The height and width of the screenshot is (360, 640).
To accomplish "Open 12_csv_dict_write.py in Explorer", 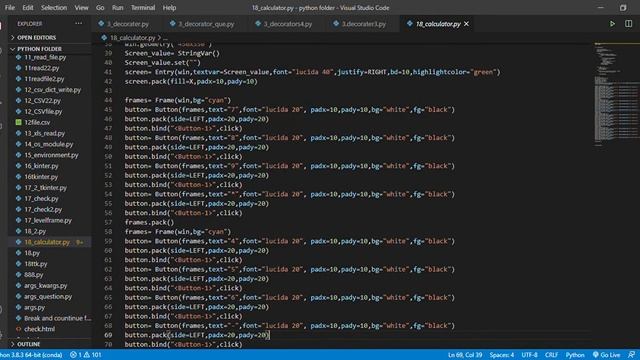I will (x=53, y=90).
